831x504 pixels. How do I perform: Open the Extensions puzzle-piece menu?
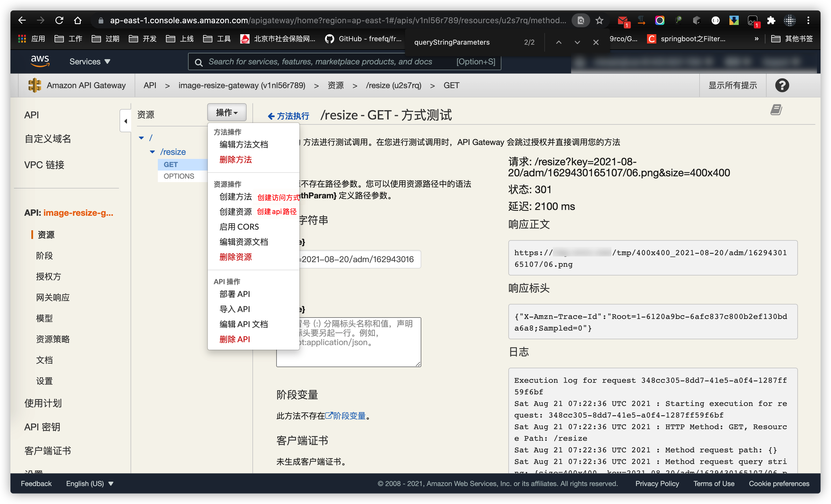pos(771,21)
